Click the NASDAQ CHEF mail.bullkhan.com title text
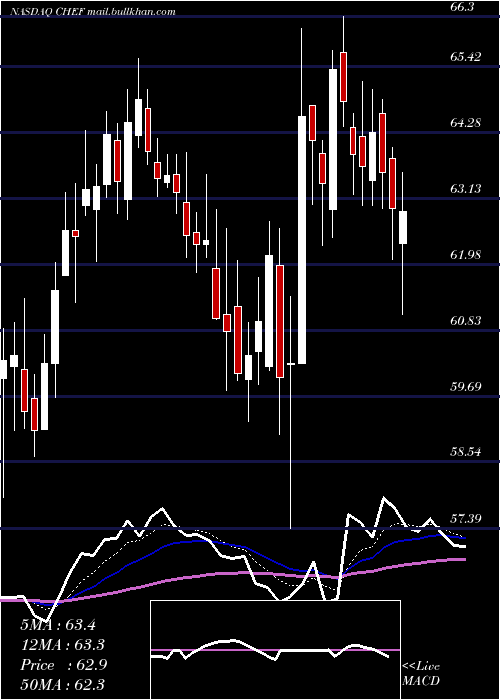The width and height of the screenshot is (500, 700). tap(92, 12)
